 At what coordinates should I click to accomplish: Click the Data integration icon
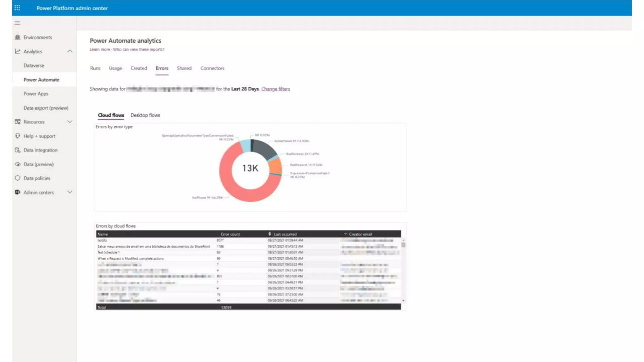point(18,150)
